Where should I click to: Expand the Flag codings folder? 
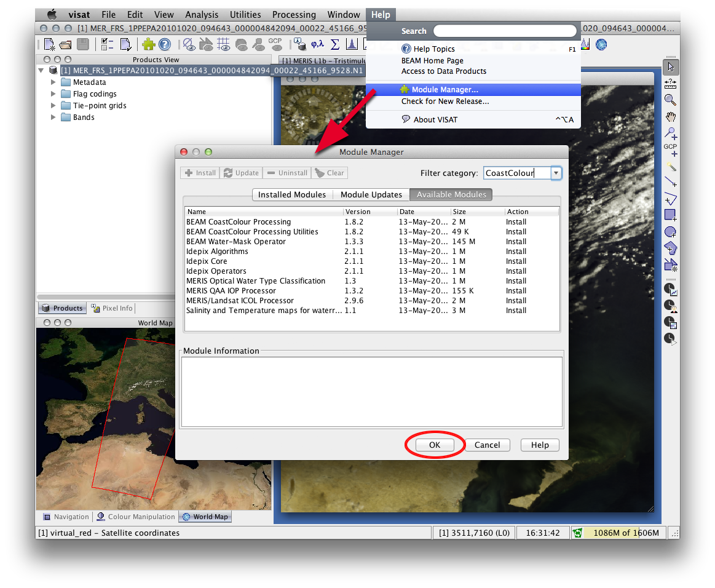pyautogui.click(x=53, y=93)
